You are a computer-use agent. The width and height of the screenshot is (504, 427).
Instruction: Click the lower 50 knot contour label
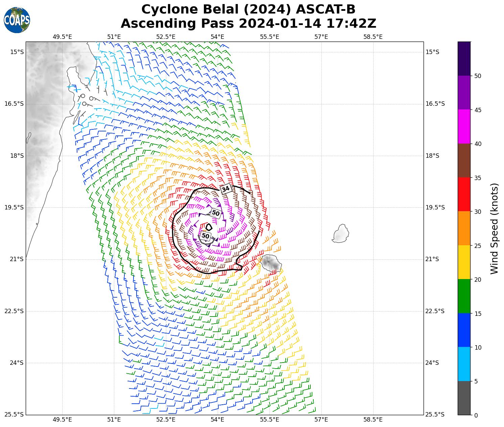tap(206, 236)
